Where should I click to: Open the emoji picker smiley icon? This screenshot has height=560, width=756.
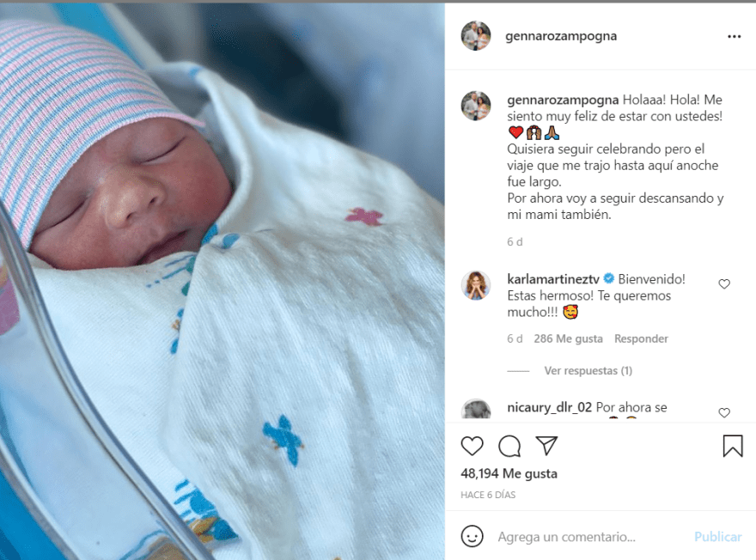coord(472,536)
